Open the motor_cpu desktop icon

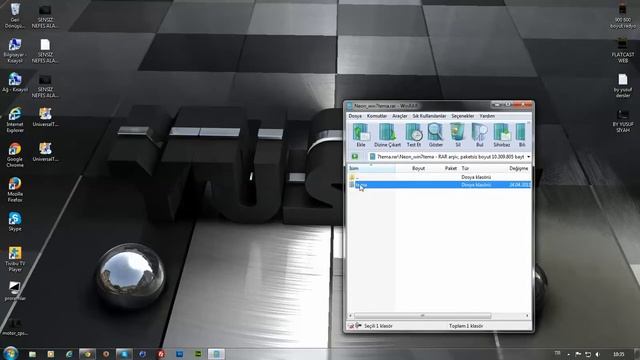point(15,327)
